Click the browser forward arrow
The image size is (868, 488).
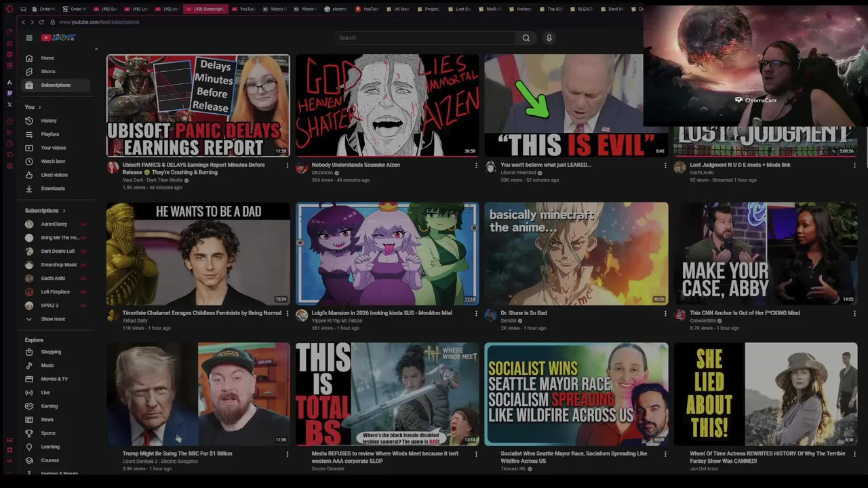click(32, 22)
